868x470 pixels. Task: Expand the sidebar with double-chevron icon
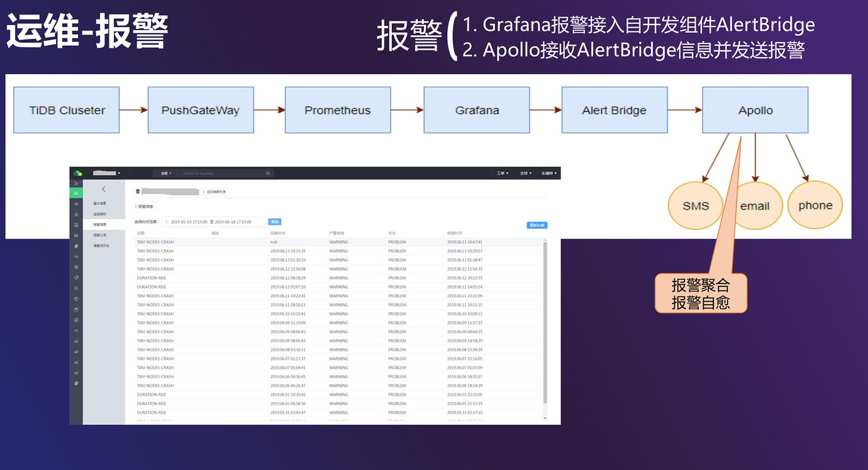point(76,183)
